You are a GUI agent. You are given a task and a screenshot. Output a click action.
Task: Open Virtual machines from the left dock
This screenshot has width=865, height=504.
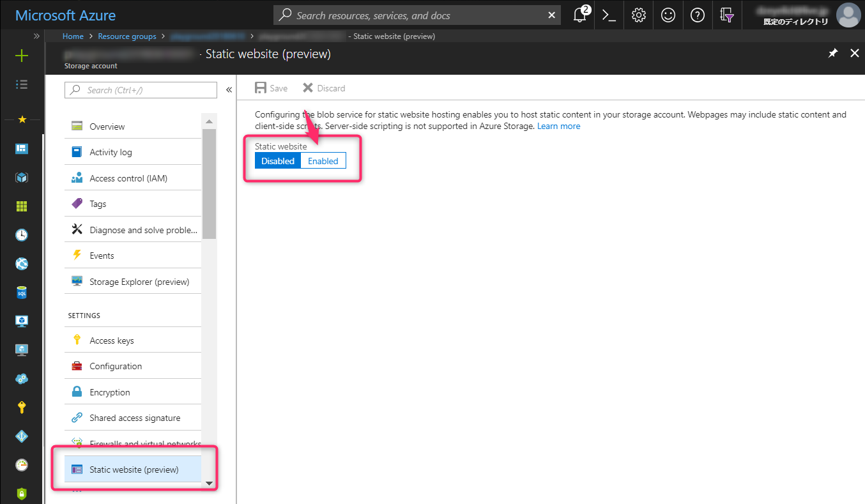click(x=22, y=321)
